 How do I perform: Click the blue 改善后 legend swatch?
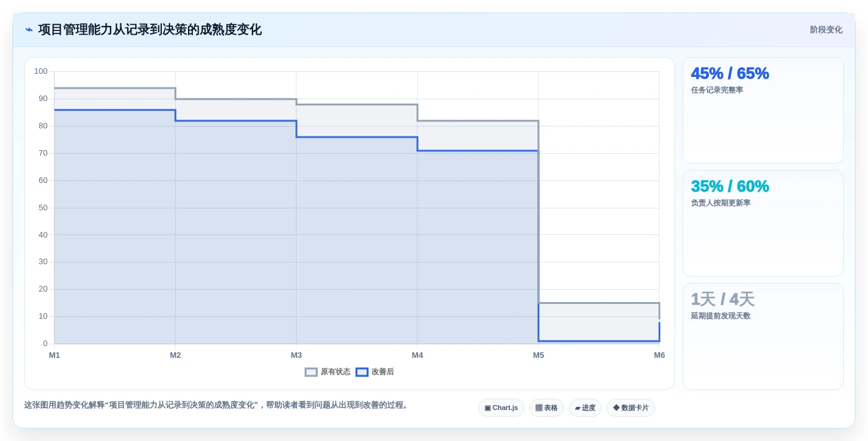click(362, 372)
